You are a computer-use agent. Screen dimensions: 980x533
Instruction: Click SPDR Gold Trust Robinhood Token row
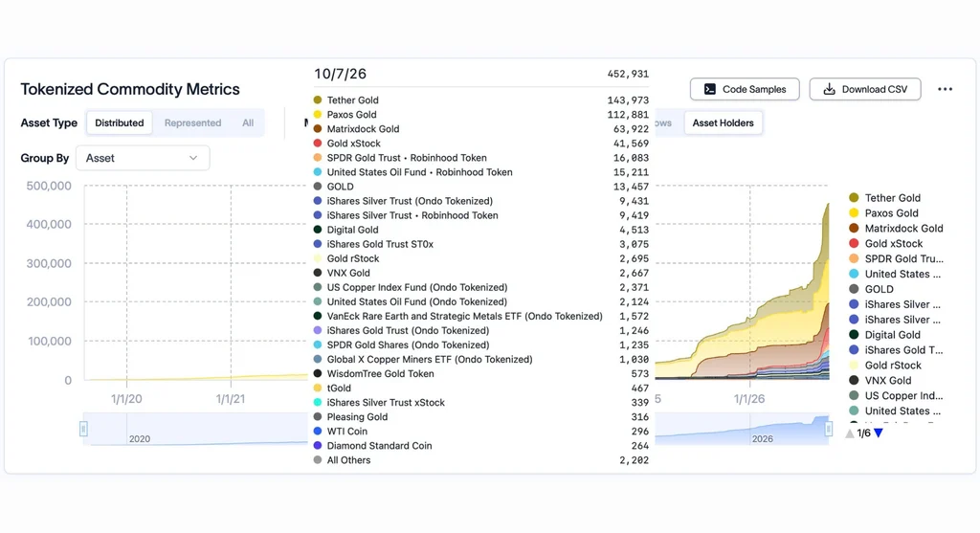pos(480,158)
